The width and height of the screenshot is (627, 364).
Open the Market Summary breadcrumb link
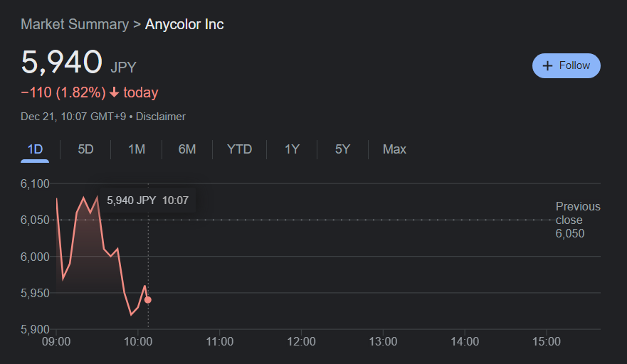click(75, 24)
